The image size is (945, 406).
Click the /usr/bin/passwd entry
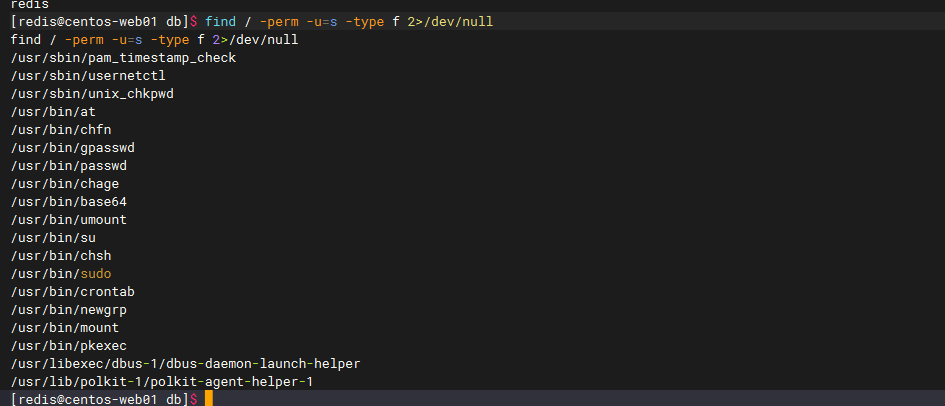coord(69,166)
